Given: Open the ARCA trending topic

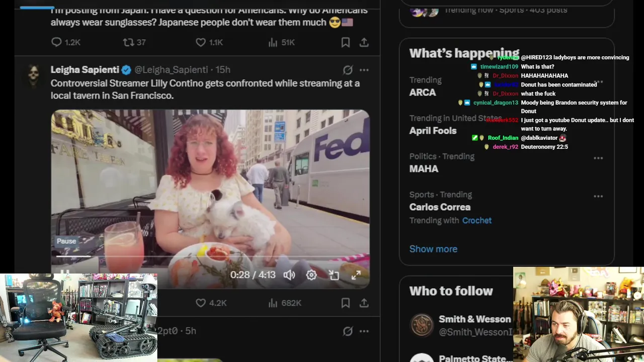Looking at the screenshot, I should (423, 93).
